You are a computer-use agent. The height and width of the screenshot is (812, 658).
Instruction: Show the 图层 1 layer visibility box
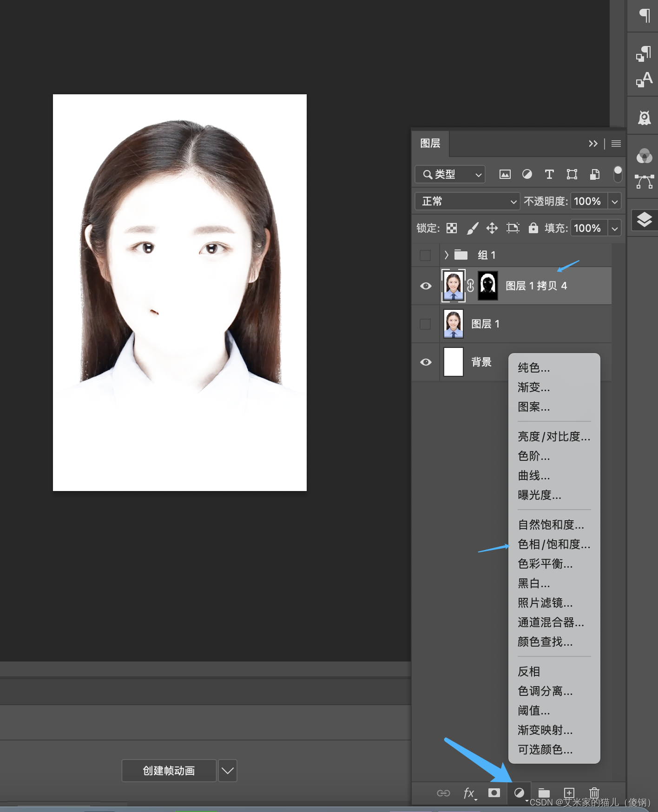(x=425, y=324)
